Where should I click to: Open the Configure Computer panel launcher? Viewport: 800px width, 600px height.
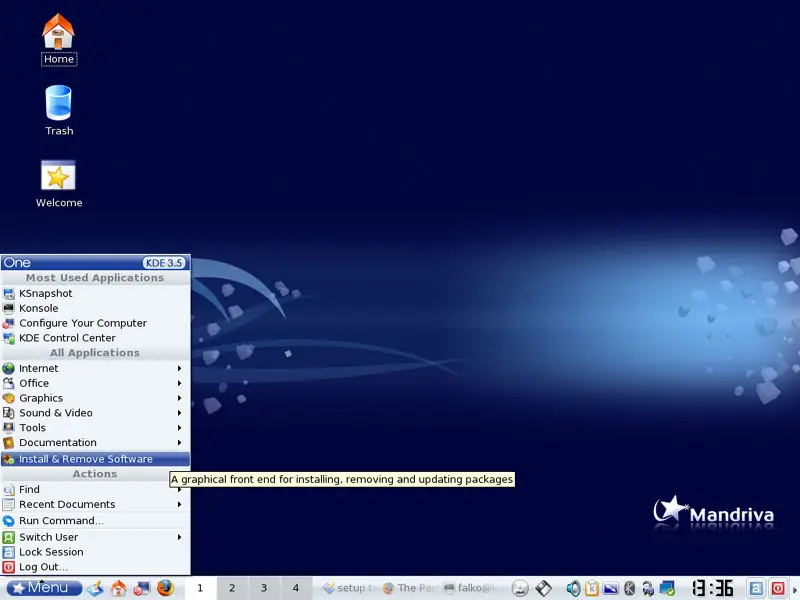click(142, 588)
